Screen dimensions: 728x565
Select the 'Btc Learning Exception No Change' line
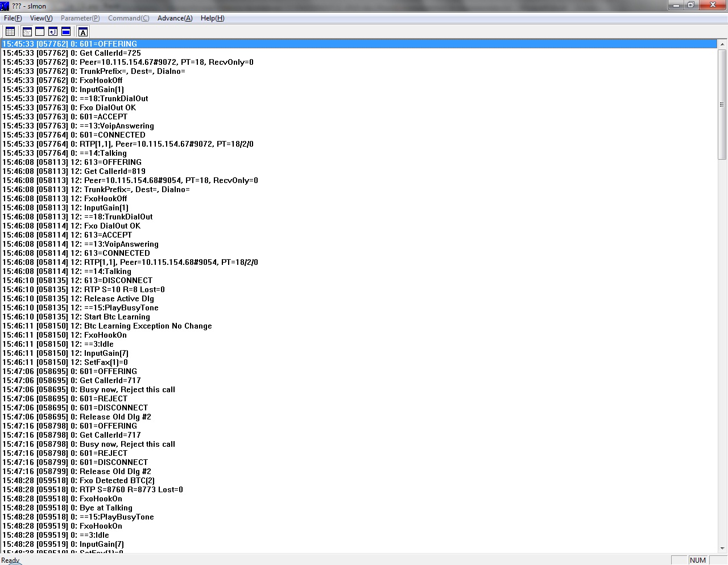(x=359, y=326)
